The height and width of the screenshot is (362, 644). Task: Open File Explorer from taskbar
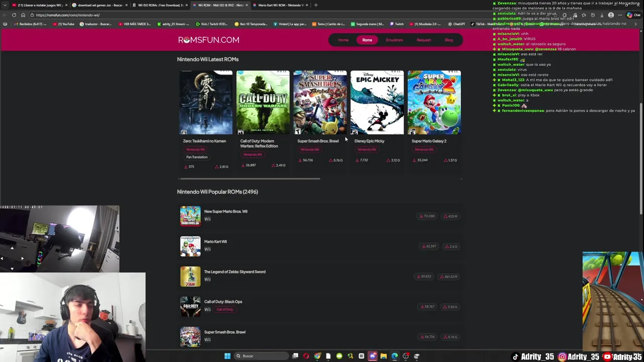pos(383,356)
